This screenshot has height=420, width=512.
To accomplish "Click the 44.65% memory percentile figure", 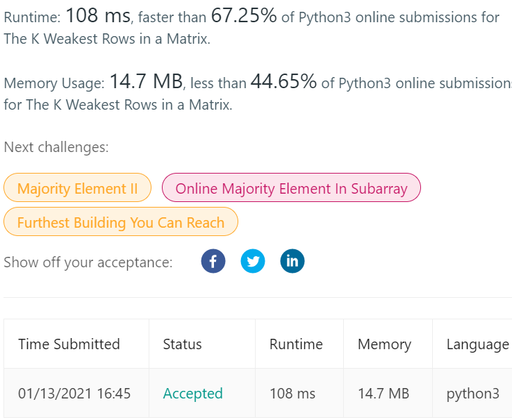I will [283, 82].
